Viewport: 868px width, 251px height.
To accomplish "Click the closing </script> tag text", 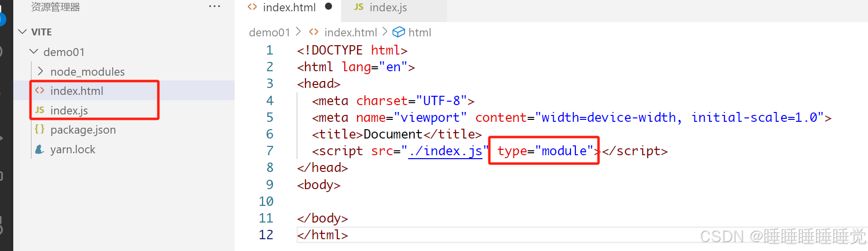I will coord(635,151).
